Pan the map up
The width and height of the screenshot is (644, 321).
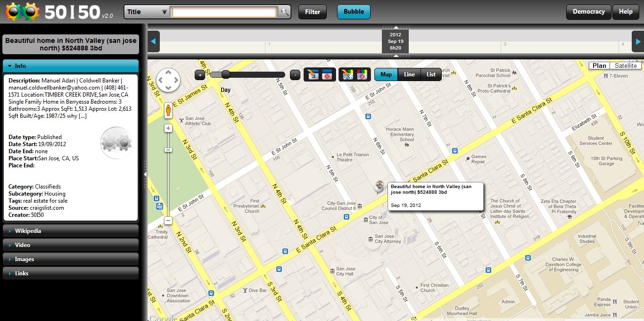tap(168, 72)
